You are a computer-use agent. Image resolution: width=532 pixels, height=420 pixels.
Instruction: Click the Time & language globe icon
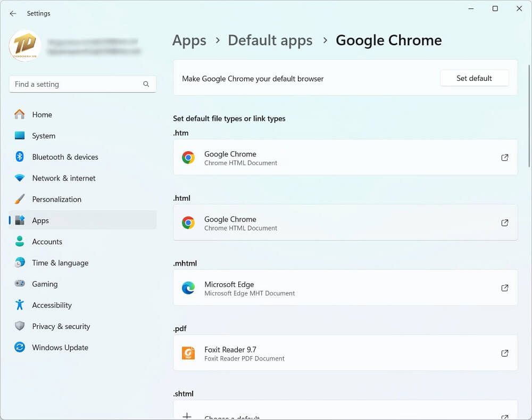click(x=20, y=262)
